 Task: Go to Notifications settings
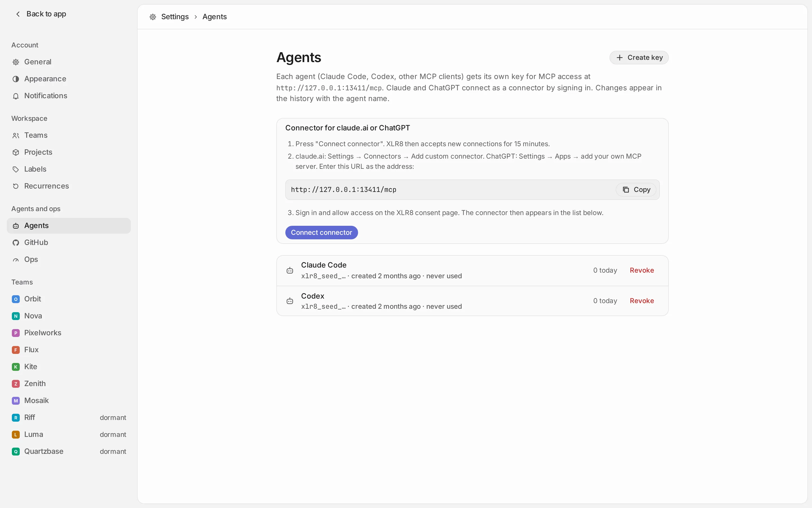69,96
